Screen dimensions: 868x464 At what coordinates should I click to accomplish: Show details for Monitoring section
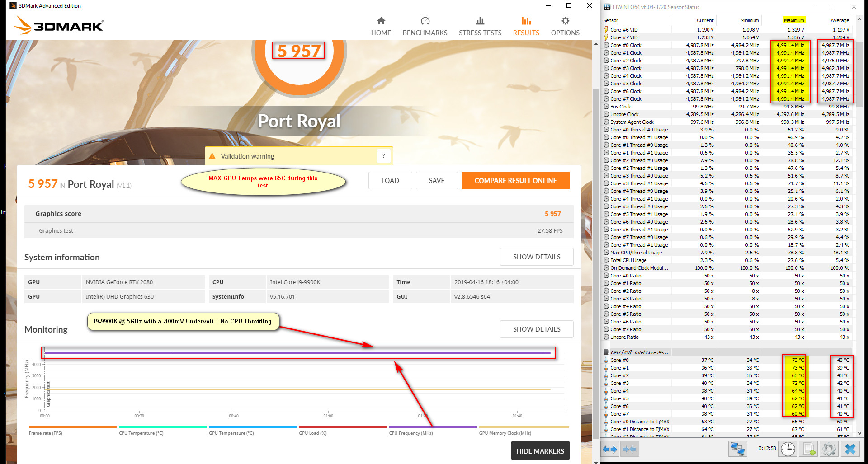pos(537,329)
